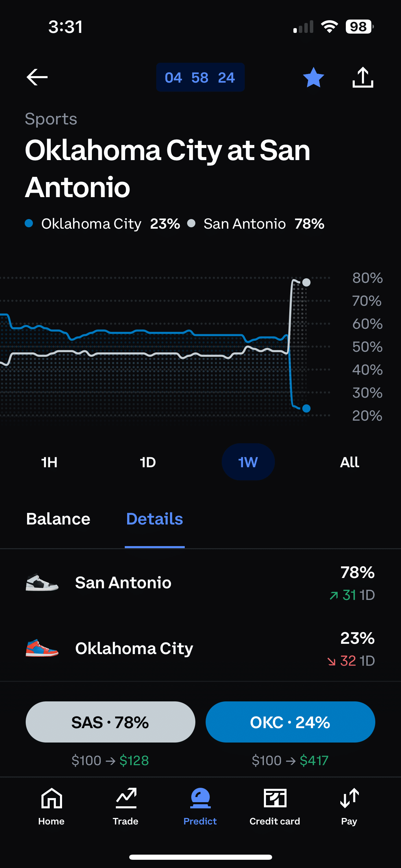The image size is (401, 868).
Task: Open the Predict crystal ball icon
Action: coord(200,799)
